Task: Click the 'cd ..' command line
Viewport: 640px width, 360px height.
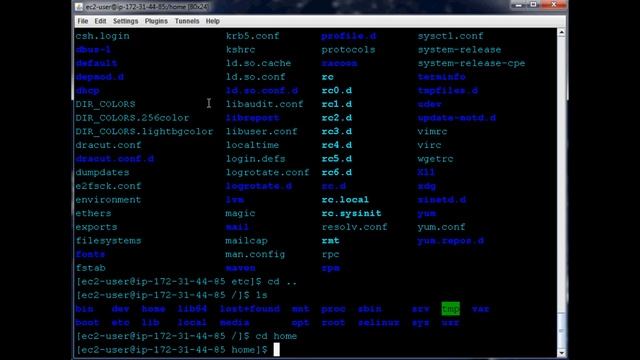Action: click(187, 282)
